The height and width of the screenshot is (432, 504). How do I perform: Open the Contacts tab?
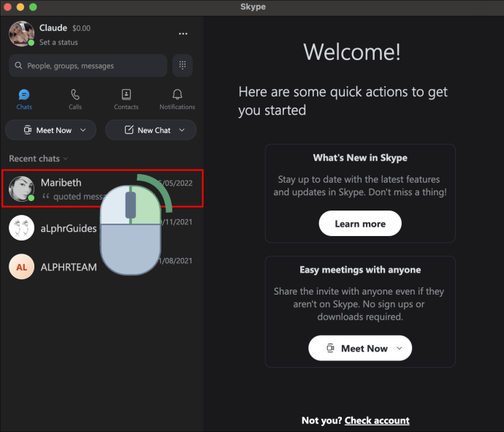pos(126,99)
